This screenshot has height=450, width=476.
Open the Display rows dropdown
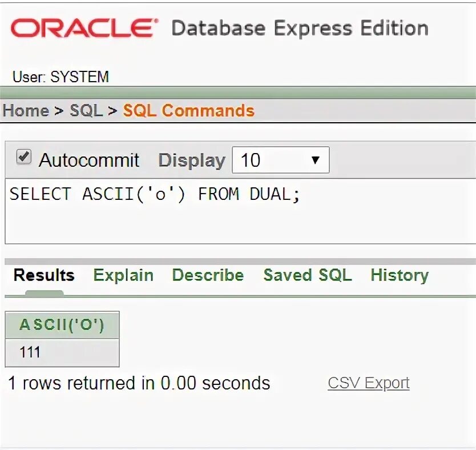(x=280, y=160)
